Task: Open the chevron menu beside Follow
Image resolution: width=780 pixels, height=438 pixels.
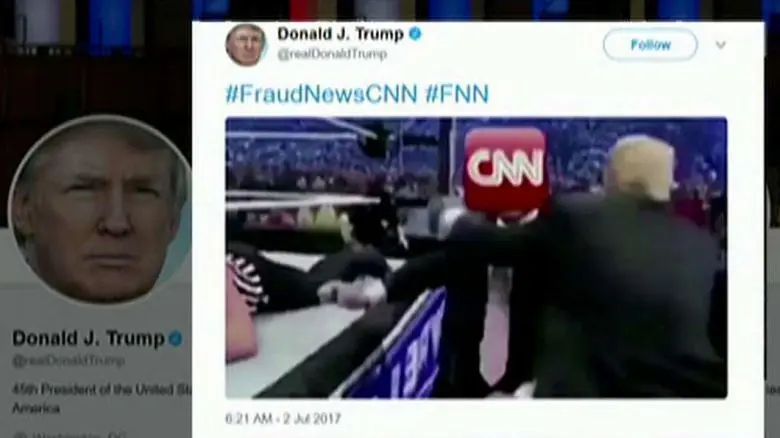Action: tap(720, 45)
